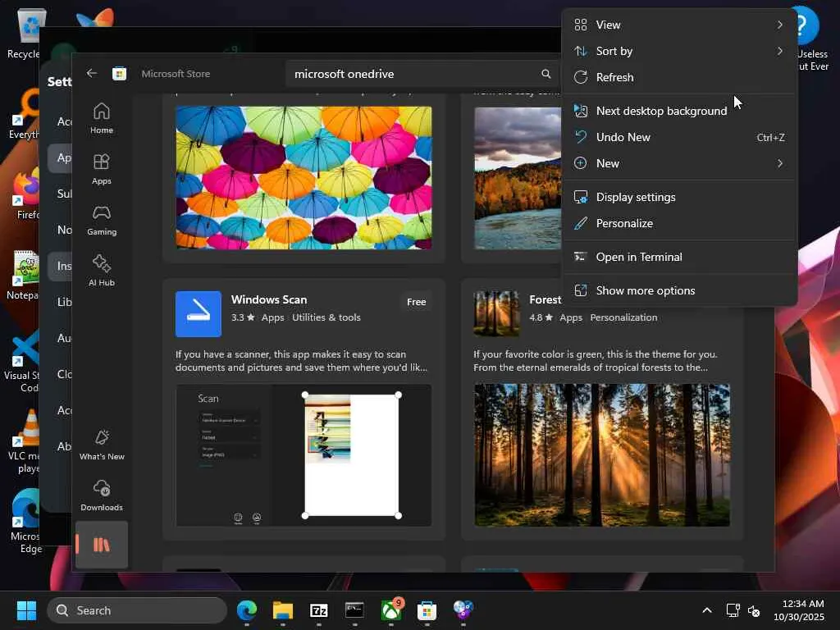The image size is (840, 630).
Task: Open the Home section in Store sidebar
Action: pyautogui.click(x=102, y=118)
